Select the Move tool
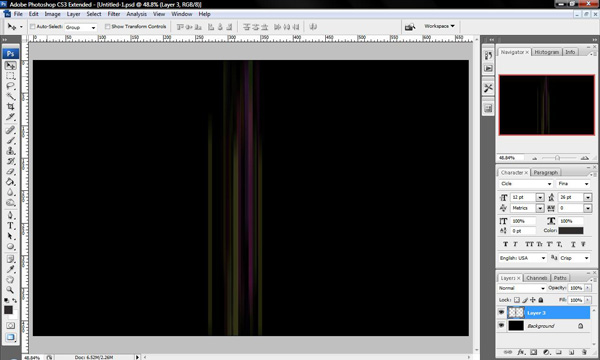The width and height of the screenshot is (600, 360). 10,65
